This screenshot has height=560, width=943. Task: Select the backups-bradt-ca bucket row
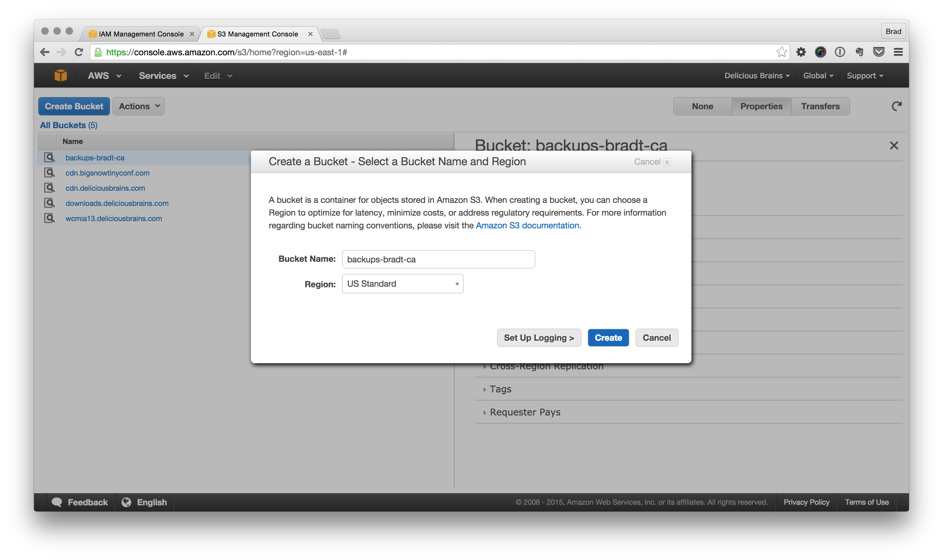pos(95,158)
